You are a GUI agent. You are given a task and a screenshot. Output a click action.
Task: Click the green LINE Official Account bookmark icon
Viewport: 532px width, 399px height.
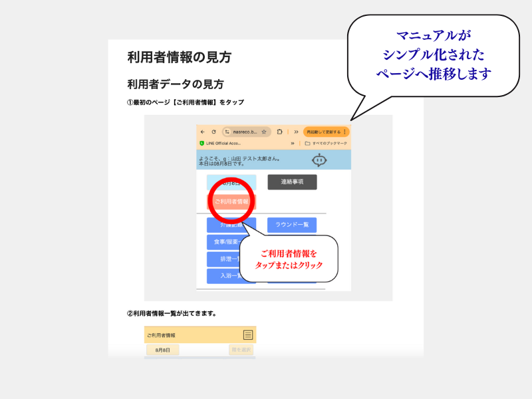(x=201, y=143)
